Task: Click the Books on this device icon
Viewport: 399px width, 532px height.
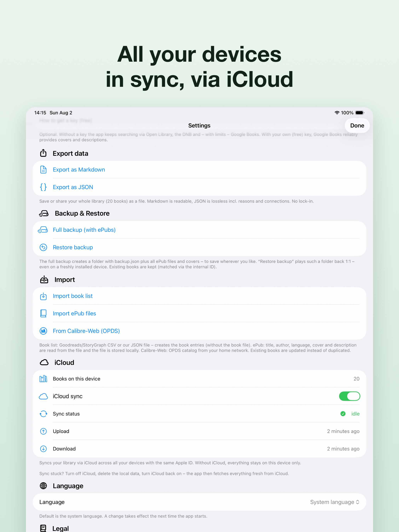Action: [x=43, y=379]
